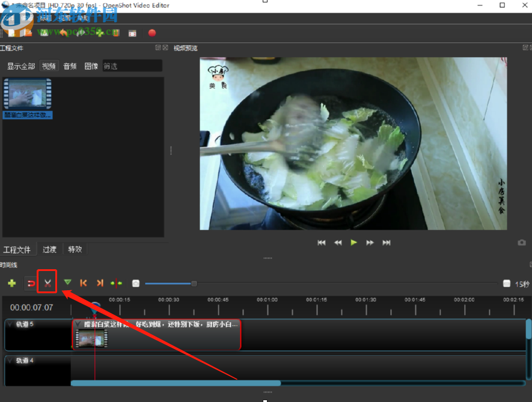Jump to the previous marker
Image resolution: width=532 pixels, height=402 pixels.
pos(84,282)
